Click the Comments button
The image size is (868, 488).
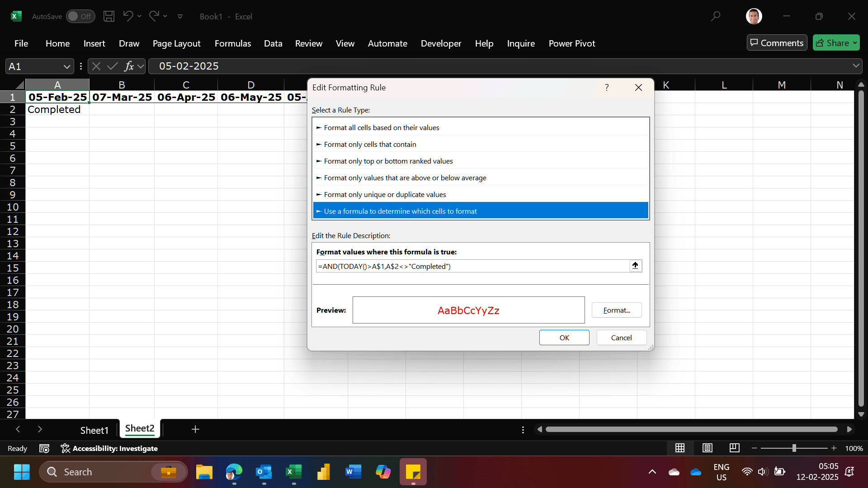(x=777, y=43)
